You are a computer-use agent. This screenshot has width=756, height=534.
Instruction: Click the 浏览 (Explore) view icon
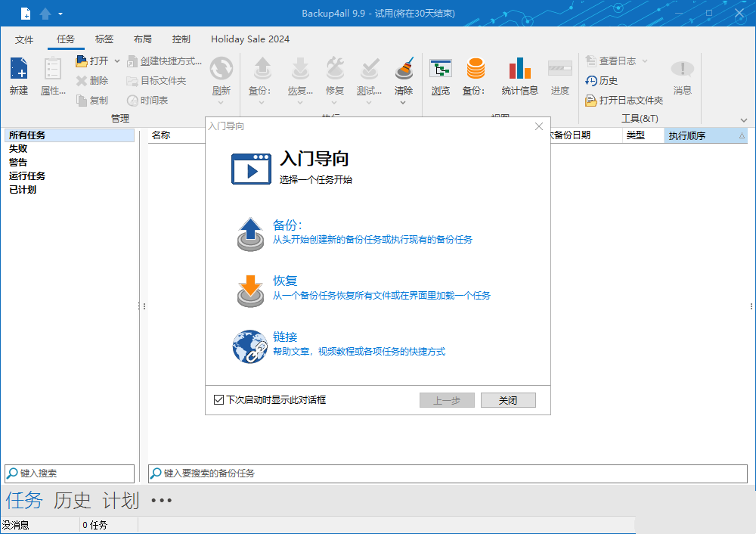[x=441, y=74]
